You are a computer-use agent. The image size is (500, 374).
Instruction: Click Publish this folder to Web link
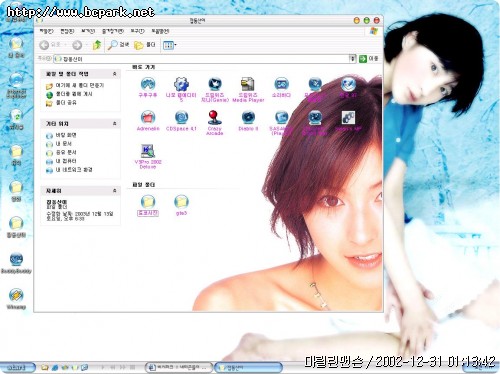point(69,94)
